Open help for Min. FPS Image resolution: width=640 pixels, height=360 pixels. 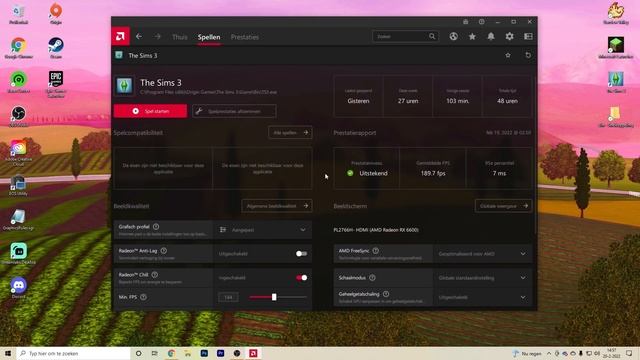click(x=143, y=297)
